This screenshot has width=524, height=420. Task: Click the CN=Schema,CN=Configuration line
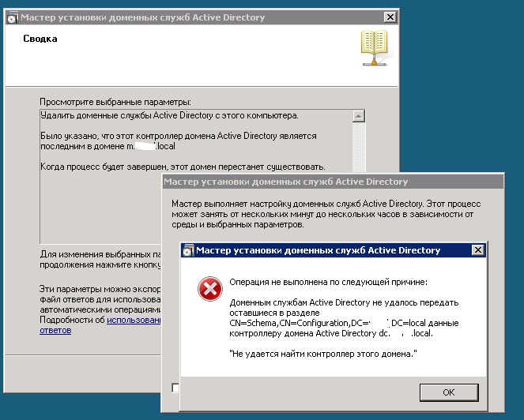pos(344,323)
